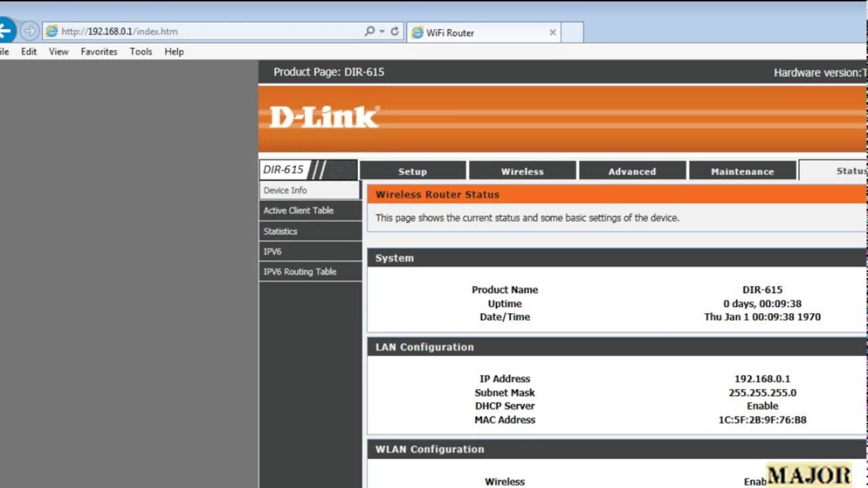Click the Subnet Mask label
868x488 pixels.
[x=505, y=392]
